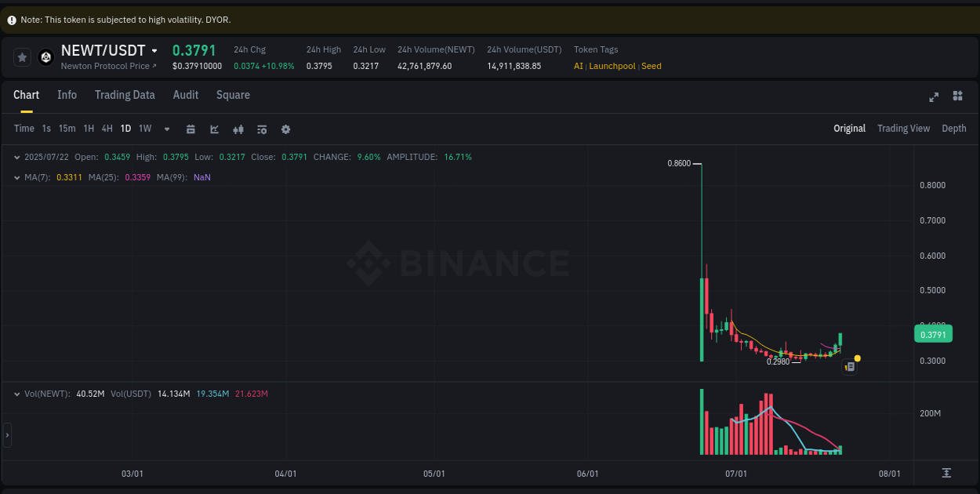The height and width of the screenshot is (494, 980).
Task: Favorite the NEWT/USDT pair with the star icon
Action: pos(21,56)
